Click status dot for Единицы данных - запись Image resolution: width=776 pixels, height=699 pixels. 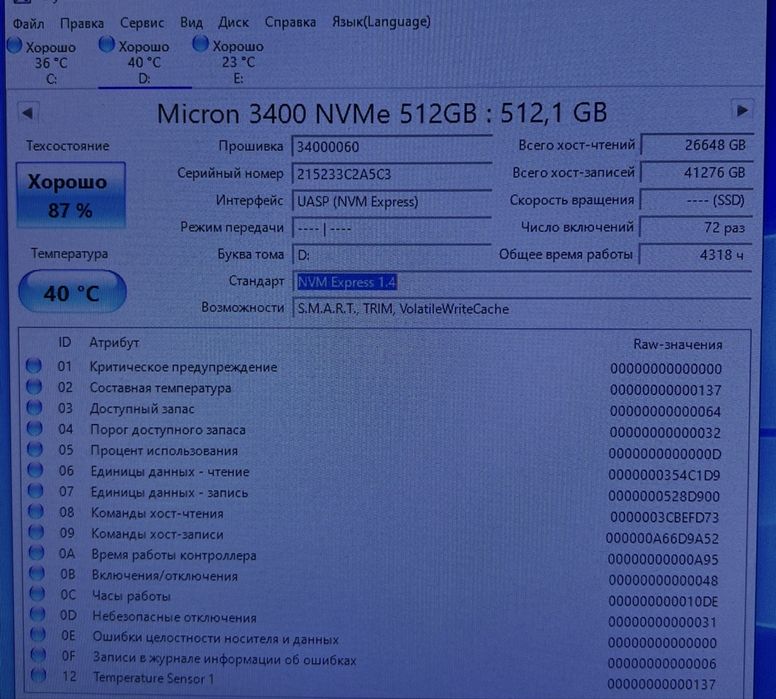[x=36, y=491]
